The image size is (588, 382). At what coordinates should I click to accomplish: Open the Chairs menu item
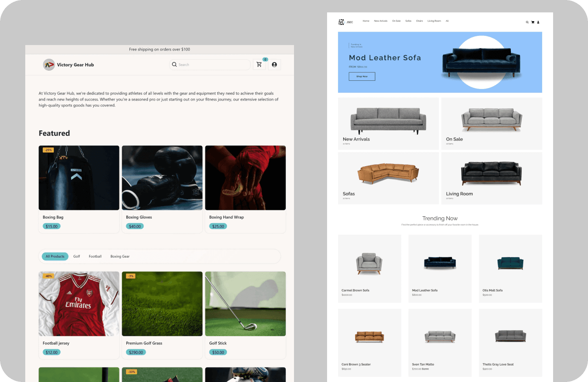pos(419,21)
